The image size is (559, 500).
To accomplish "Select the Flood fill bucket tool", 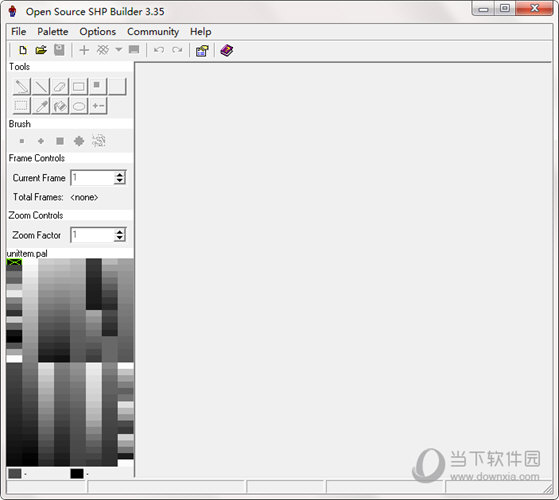I will coord(60,106).
